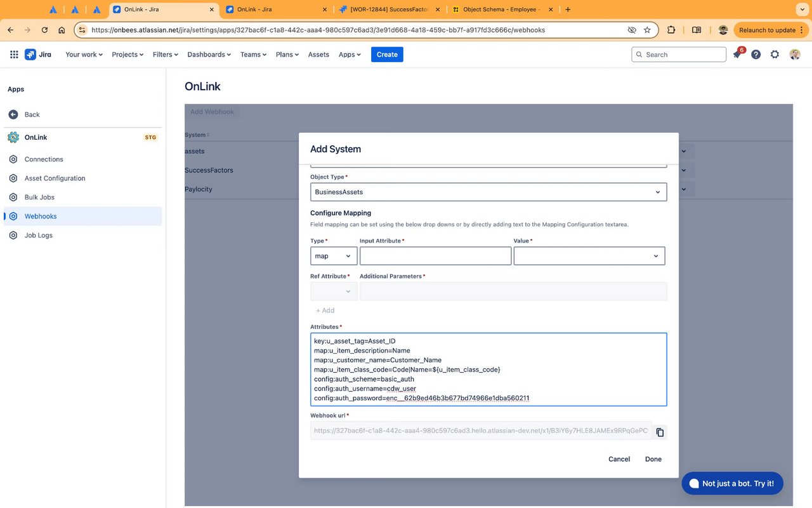Open the reading list side panel icon

click(x=697, y=30)
